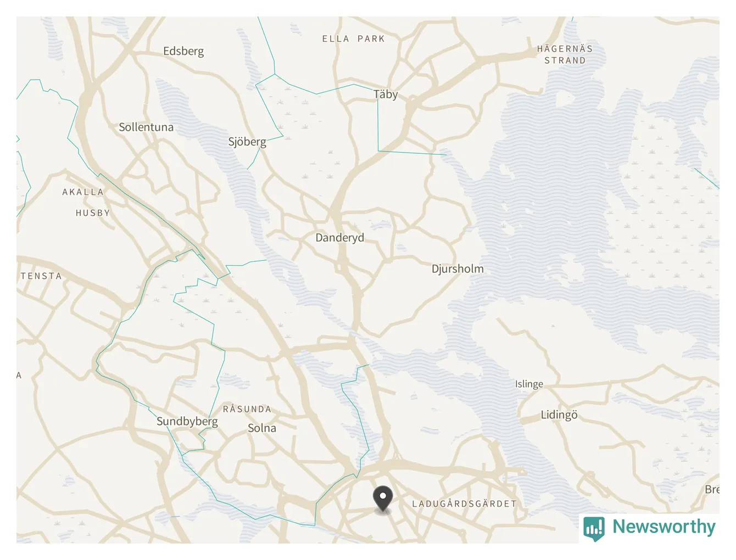
Task: Click the dark location pin marker
Action: click(383, 499)
